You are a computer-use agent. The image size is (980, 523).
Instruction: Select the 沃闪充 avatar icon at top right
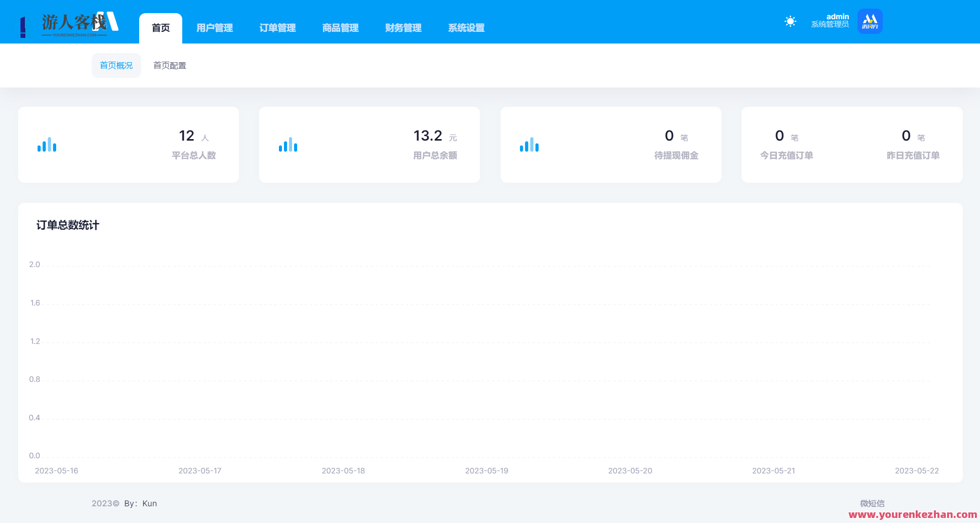(x=870, y=21)
